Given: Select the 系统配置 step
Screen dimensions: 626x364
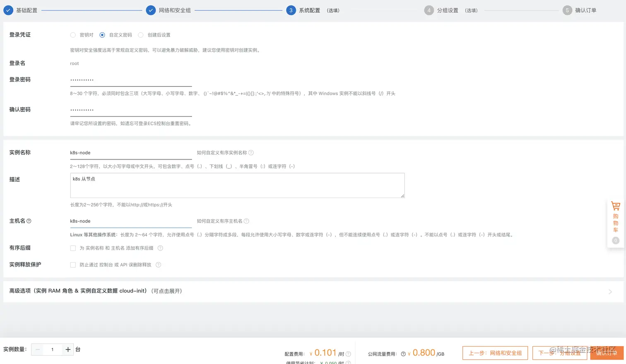Looking at the screenshot, I should tap(313, 10).
